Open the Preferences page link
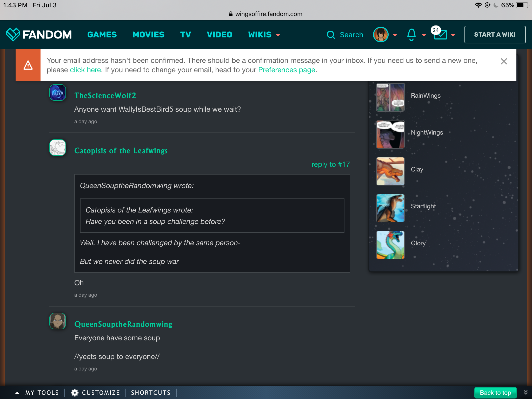The width and height of the screenshot is (532, 399). tap(287, 70)
